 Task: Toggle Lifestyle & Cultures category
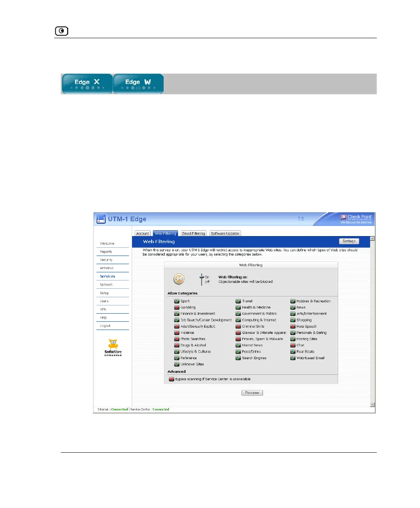click(176, 351)
